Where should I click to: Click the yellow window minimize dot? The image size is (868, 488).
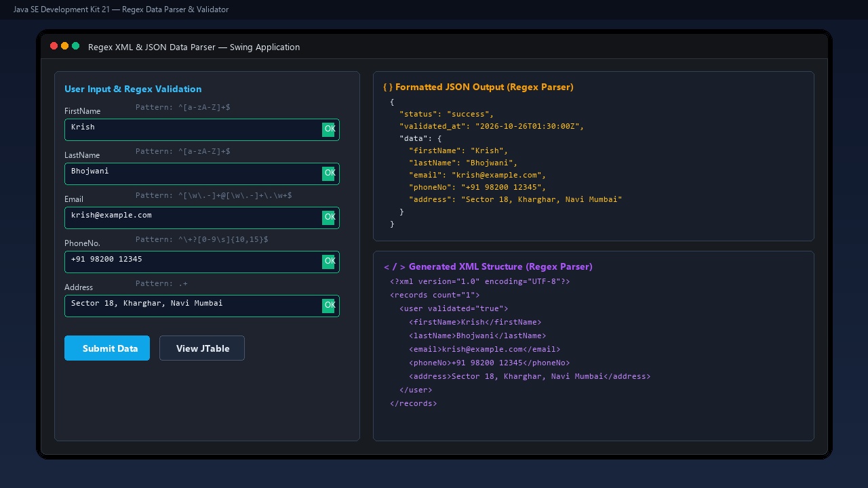point(65,46)
